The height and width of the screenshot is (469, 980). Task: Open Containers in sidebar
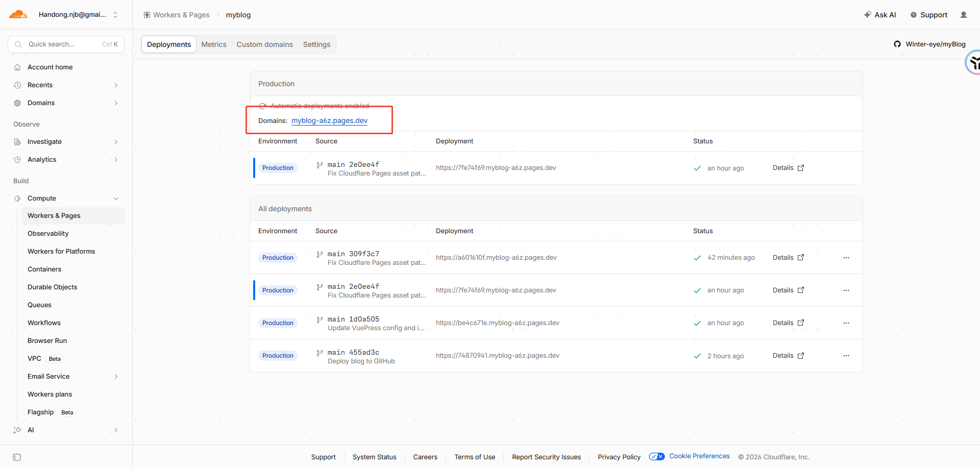tap(44, 269)
